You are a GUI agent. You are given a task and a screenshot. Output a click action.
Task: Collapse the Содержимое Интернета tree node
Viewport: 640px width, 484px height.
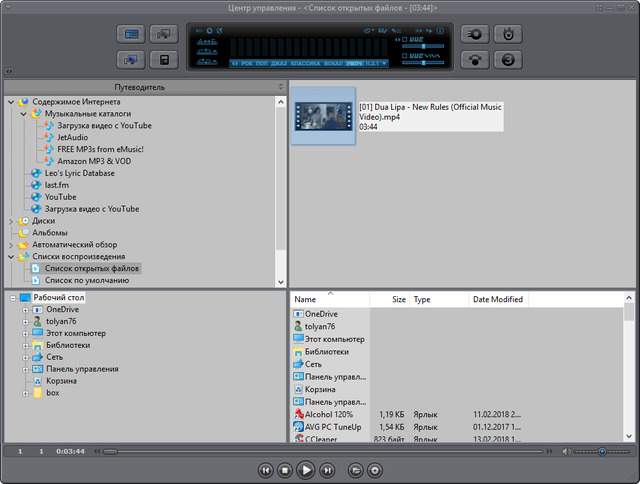[x=11, y=102]
